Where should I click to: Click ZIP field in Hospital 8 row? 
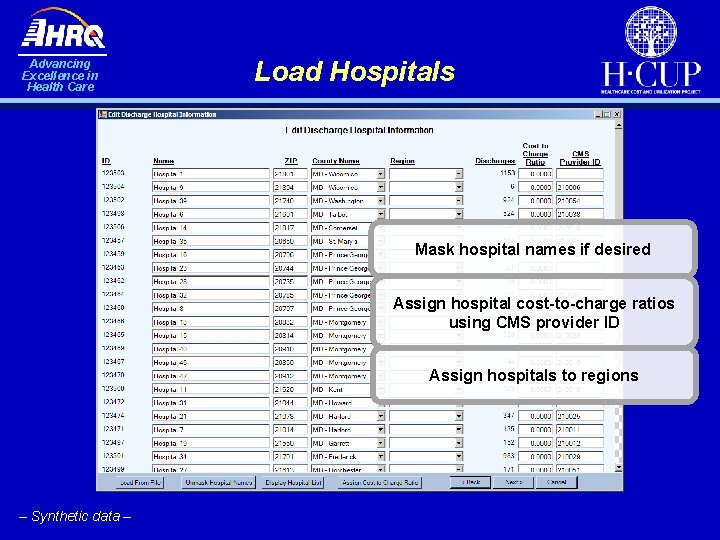click(x=290, y=309)
